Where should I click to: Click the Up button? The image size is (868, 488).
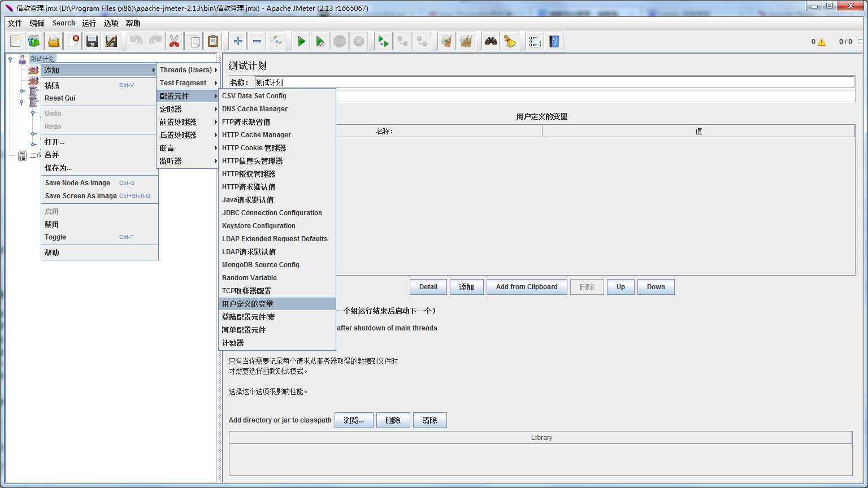tap(620, 287)
